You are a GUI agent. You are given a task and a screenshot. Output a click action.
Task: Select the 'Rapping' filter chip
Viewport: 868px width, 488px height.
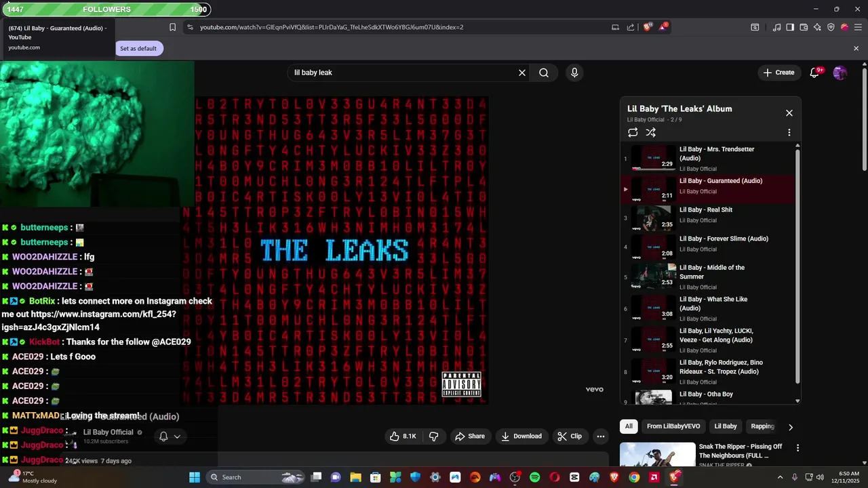click(762, 426)
